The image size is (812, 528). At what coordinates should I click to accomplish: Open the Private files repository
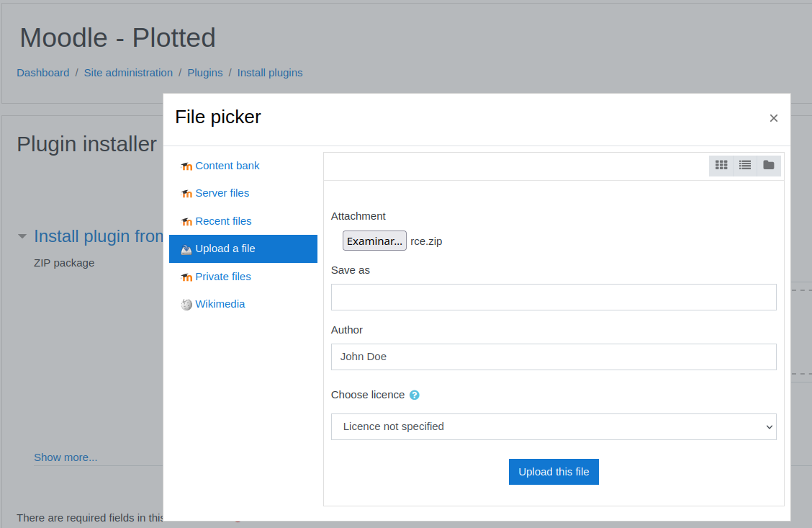pyautogui.click(x=222, y=277)
